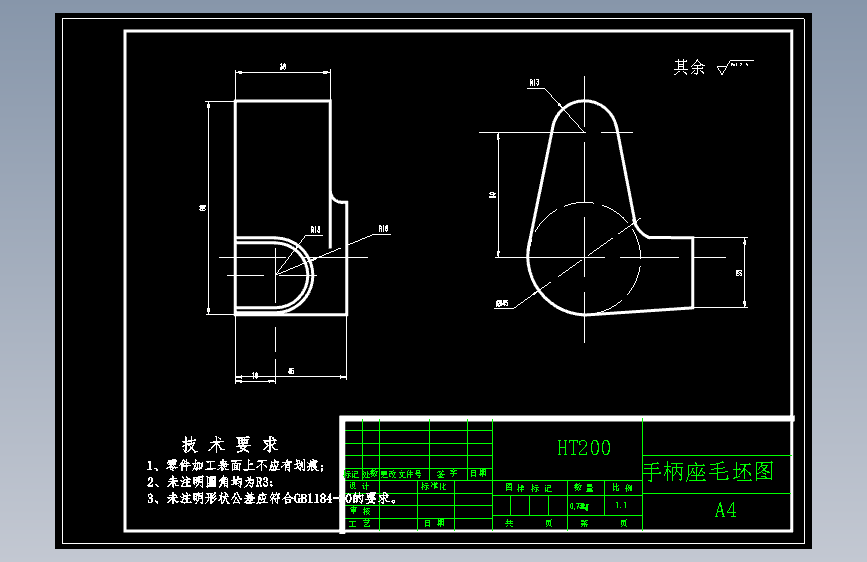The image size is (867, 562).
Task: Click the 比例 header cell
Action: point(622,487)
